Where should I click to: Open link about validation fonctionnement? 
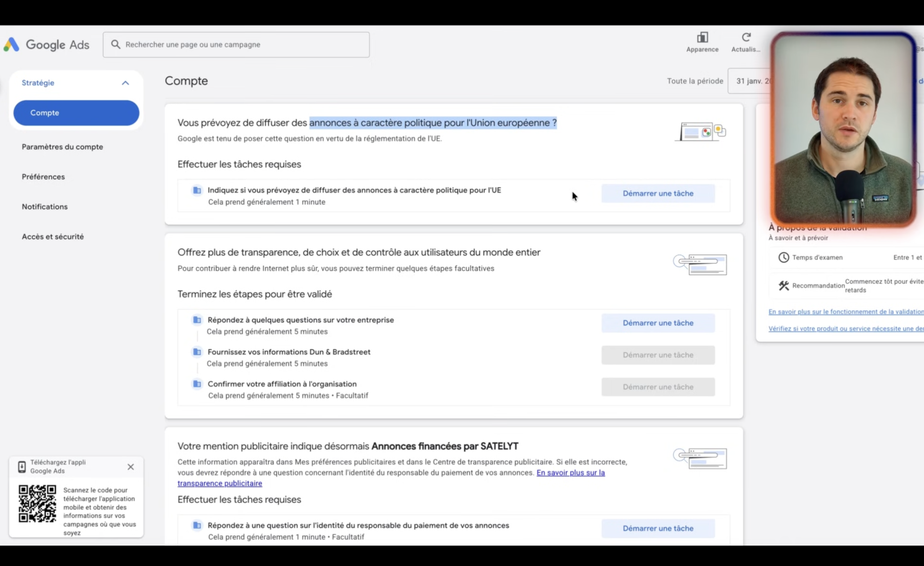[846, 312]
